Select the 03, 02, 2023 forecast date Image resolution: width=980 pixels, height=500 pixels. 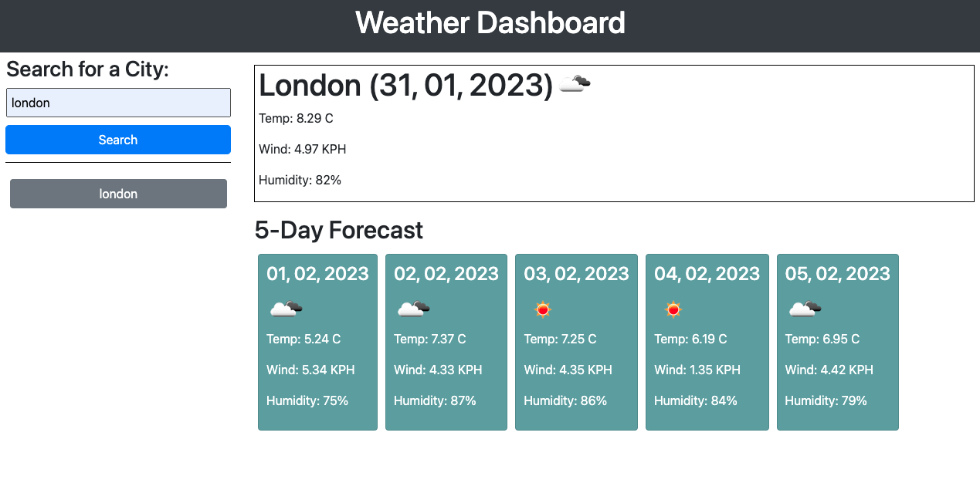[576, 274]
